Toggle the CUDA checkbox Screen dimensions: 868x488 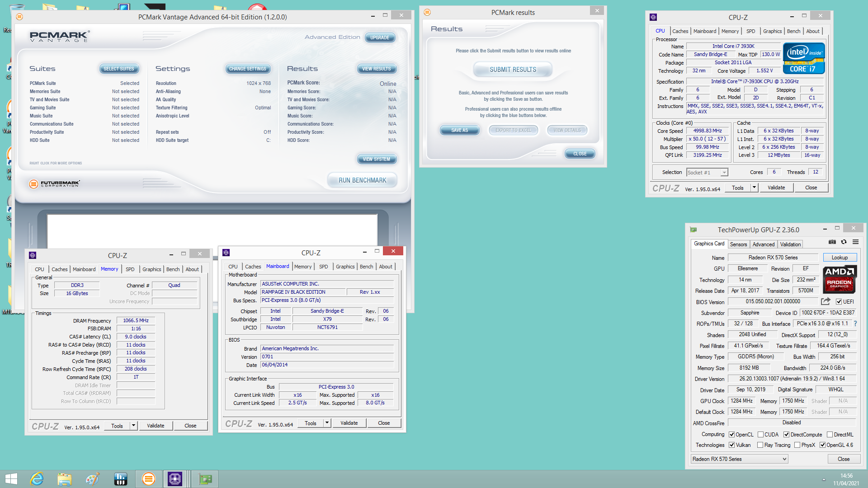pyautogui.click(x=760, y=435)
